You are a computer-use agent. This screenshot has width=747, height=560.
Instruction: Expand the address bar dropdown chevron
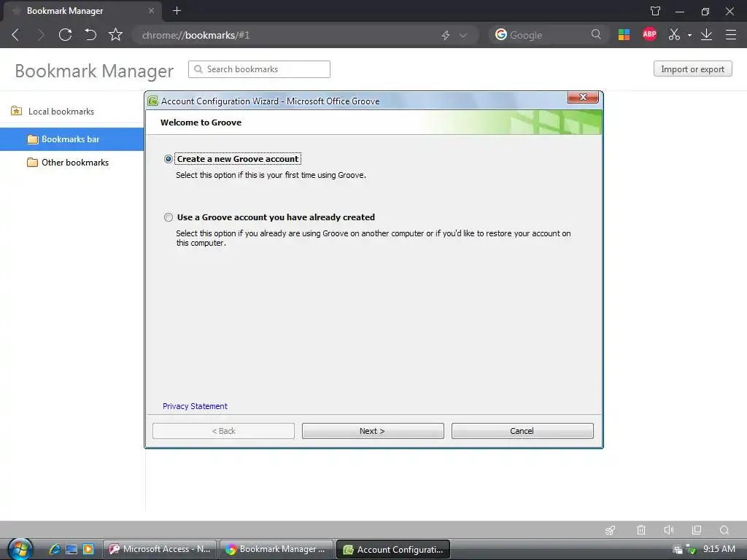(463, 35)
